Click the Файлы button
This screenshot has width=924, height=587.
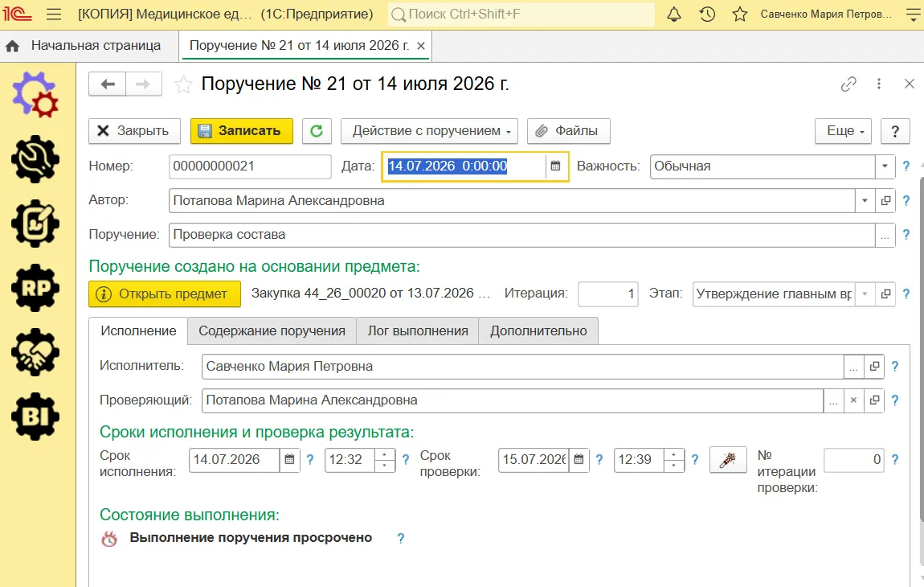568,131
